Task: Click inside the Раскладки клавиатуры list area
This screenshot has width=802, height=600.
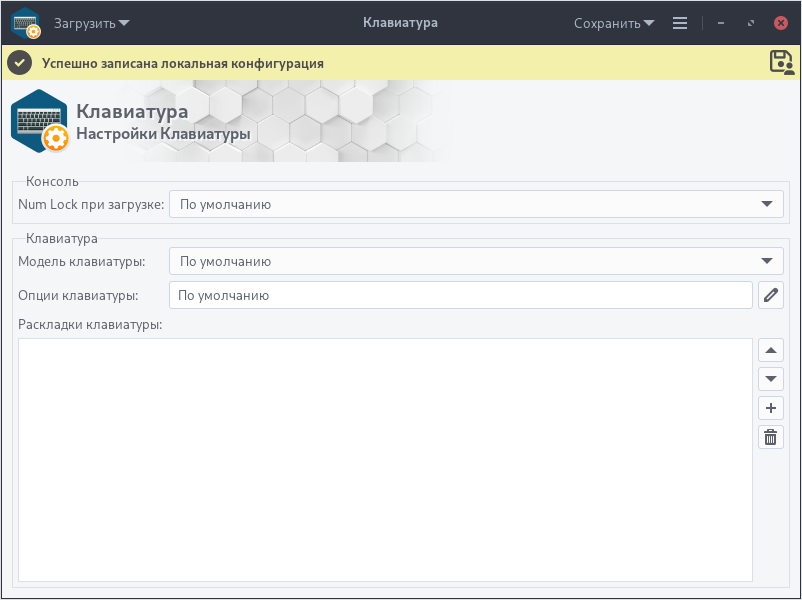Action: (385, 460)
